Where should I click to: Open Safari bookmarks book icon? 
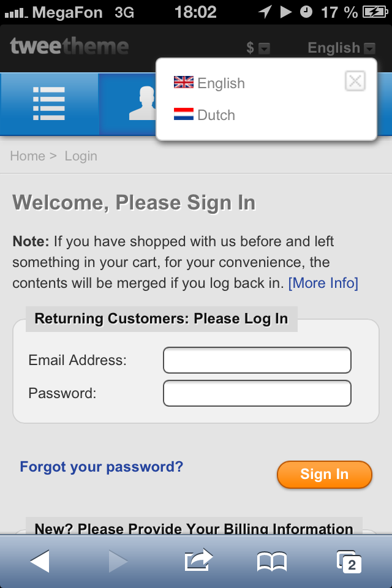coord(272,562)
